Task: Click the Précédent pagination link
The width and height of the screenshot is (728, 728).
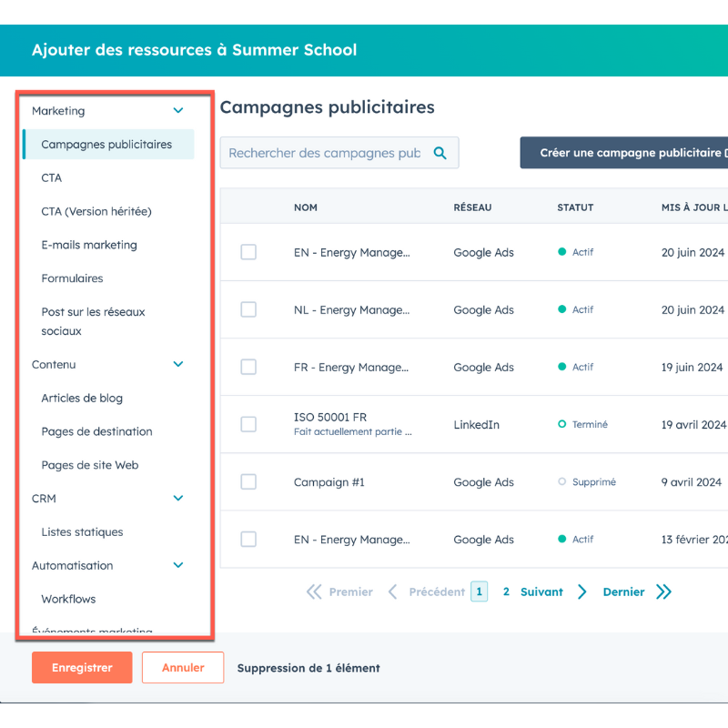Action: coord(437,591)
